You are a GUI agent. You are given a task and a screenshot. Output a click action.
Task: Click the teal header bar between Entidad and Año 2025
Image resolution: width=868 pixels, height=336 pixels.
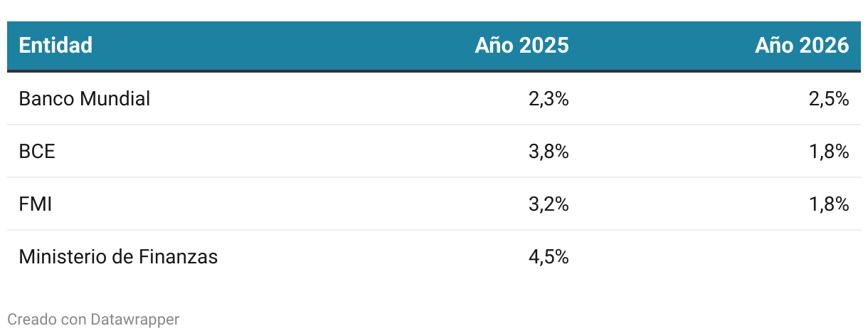point(285,46)
